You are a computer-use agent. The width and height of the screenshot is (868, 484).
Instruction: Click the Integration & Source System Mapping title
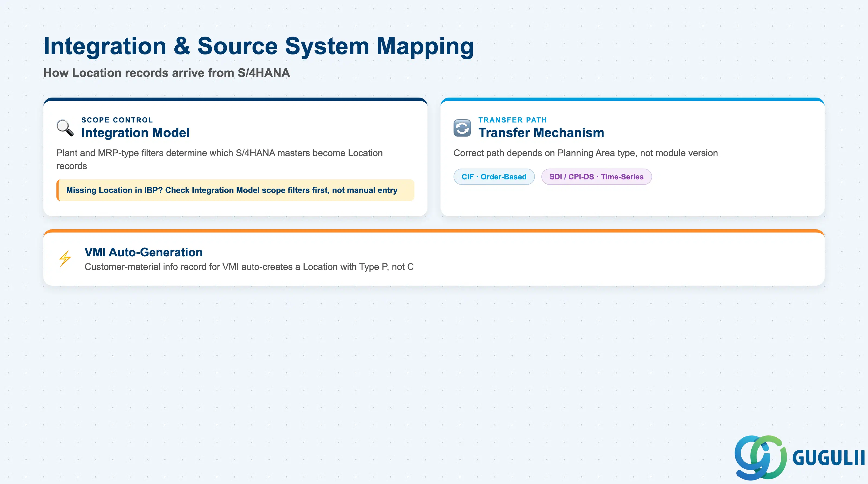point(259,46)
